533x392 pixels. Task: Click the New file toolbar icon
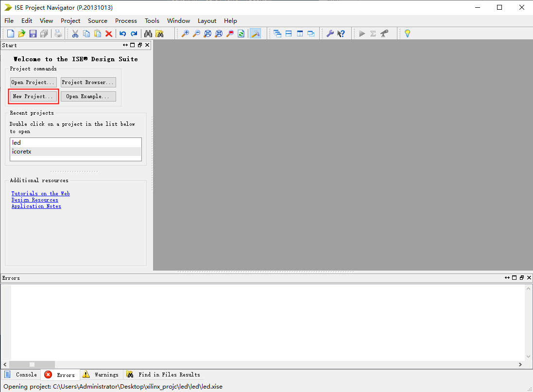[x=11, y=34]
